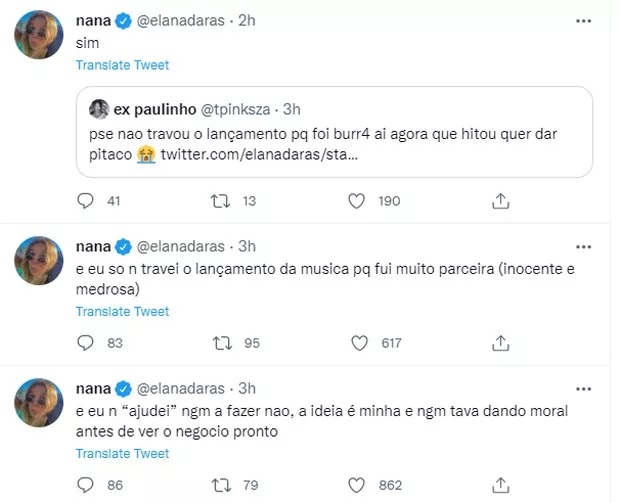The image size is (620, 503).
Task: Reply to the 'sim' tweet
Action: (85, 202)
